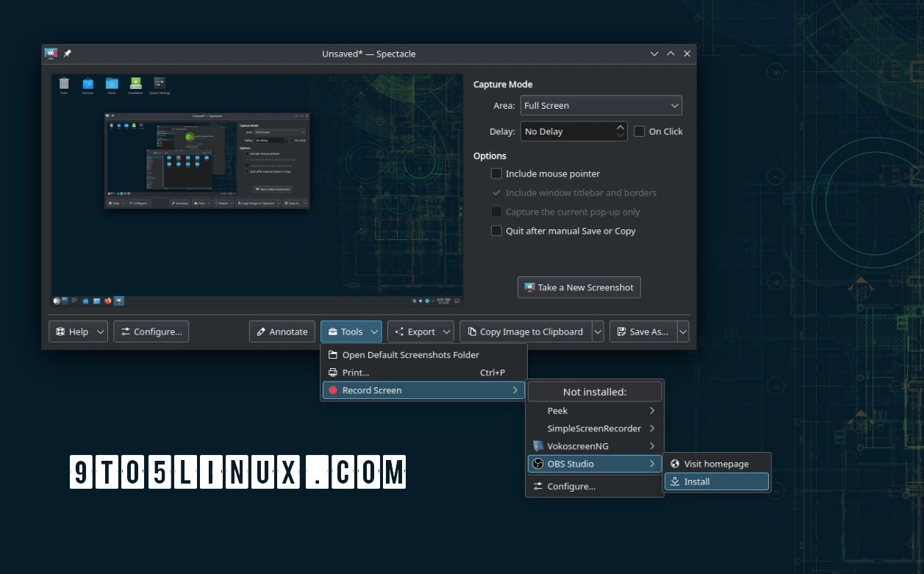The image size is (924, 574).
Task: Open SimpleScreenRecorder submenu entry
Action: 595,428
